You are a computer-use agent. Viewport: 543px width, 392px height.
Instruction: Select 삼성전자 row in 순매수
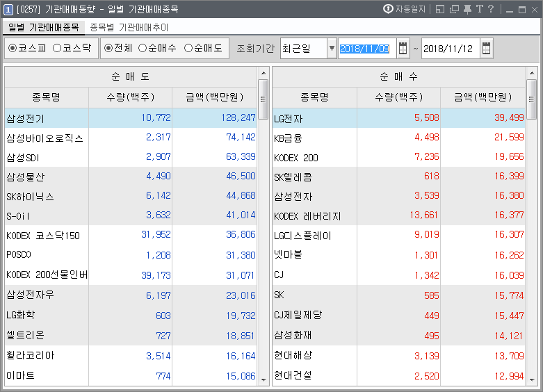(x=399, y=196)
